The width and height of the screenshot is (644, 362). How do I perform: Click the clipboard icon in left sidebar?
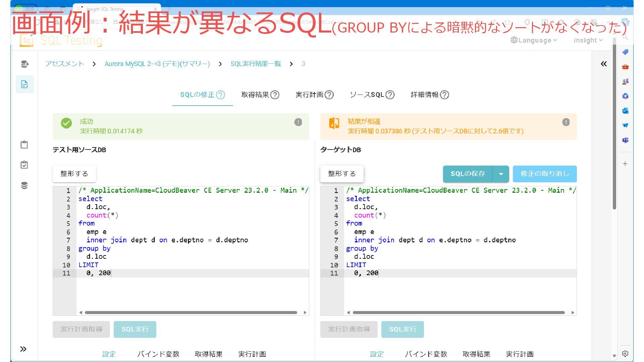tap(24, 145)
